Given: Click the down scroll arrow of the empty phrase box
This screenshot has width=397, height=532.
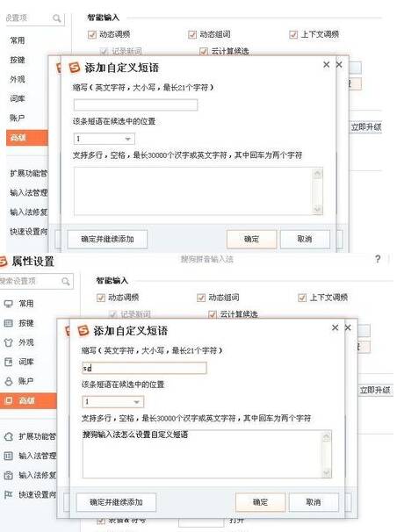Looking at the screenshot, I should point(317,209).
